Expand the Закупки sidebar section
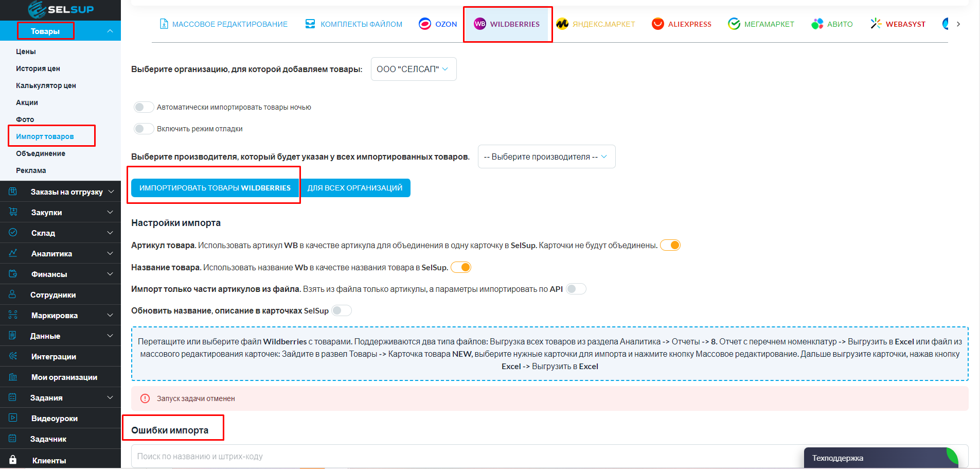 tap(110, 212)
